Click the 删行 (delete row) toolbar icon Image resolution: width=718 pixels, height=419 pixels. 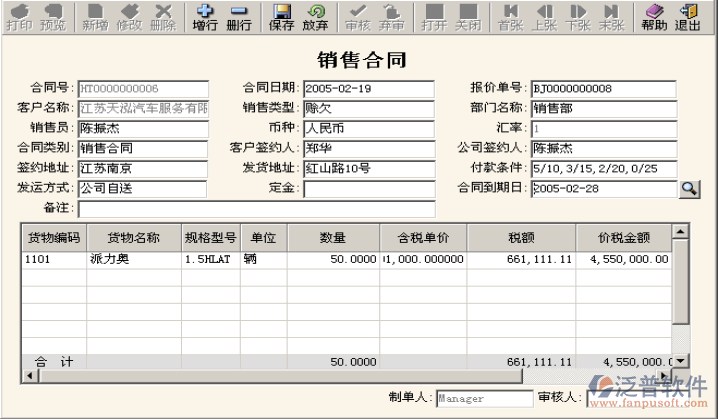pyautogui.click(x=238, y=17)
